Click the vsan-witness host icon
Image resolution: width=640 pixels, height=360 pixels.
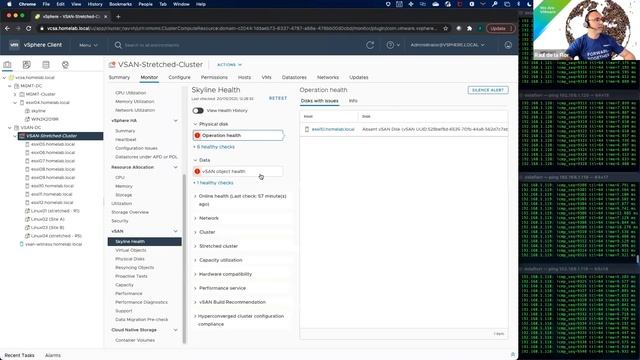[22, 244]
